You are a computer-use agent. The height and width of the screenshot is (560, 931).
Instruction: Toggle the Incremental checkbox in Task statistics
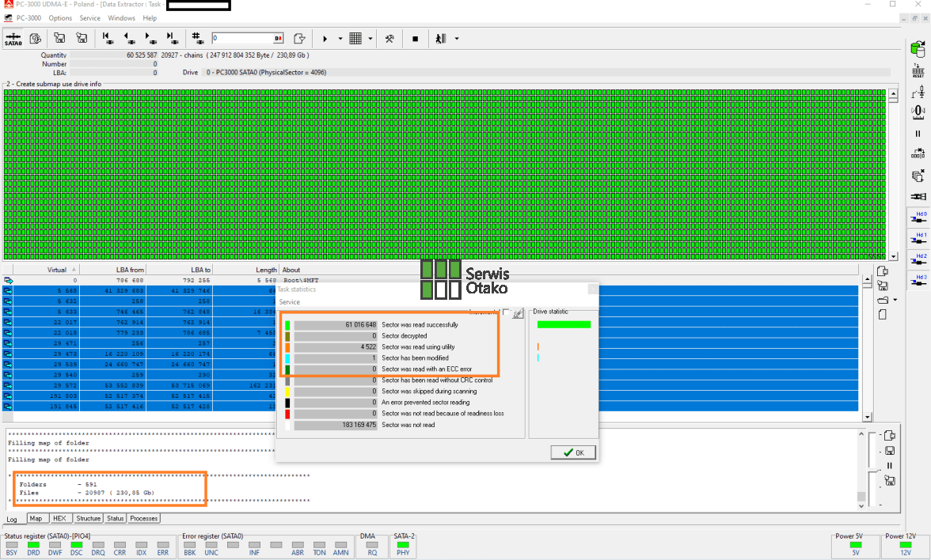coord(506,312)
